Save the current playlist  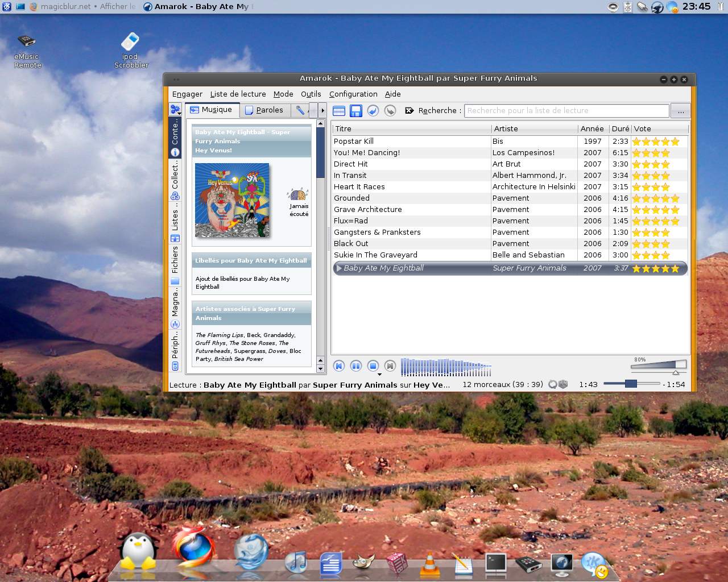(x=356, y=110)
